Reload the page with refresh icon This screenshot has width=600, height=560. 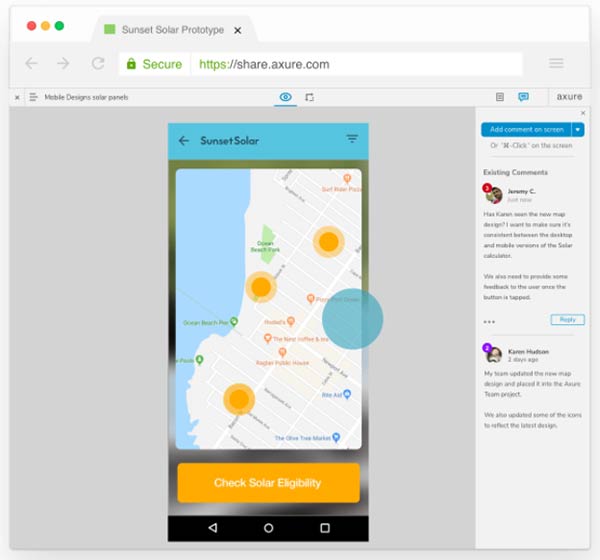click(x=98, y=63)
